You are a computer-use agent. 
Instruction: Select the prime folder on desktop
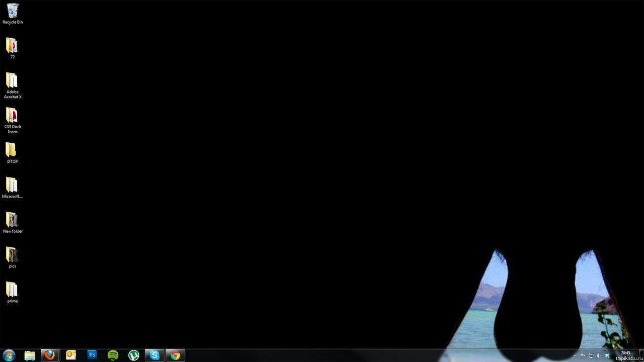pyautogui.click(x=12, y=290)
